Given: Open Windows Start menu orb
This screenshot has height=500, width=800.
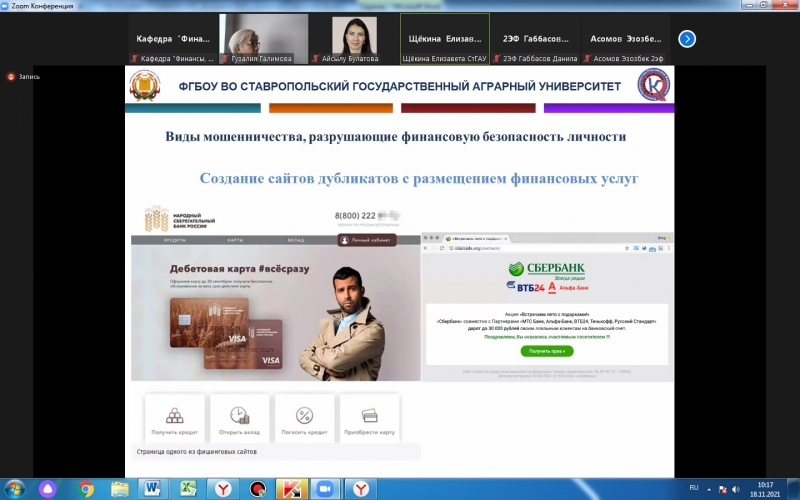Looking at the screenshot, I should (x=15, y=489).
